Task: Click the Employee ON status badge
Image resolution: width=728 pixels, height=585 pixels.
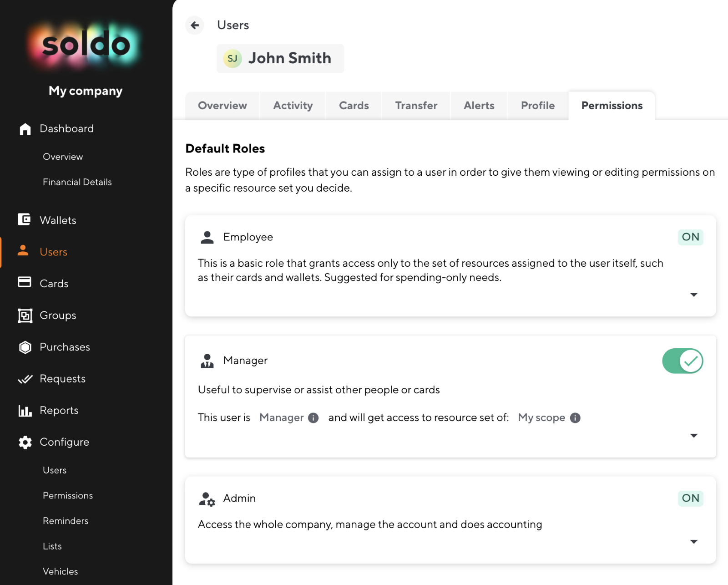Action: click(691, 237)
